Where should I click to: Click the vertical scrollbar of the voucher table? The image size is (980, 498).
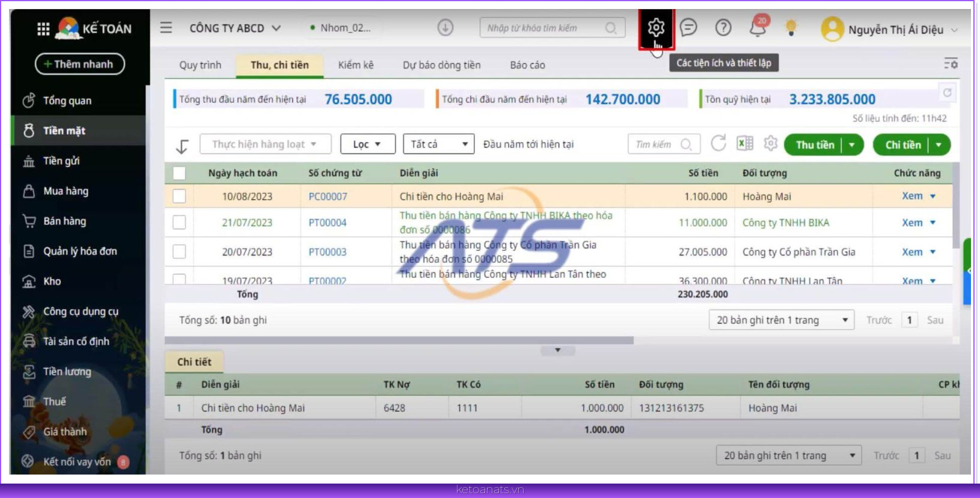tap(955, 204)
